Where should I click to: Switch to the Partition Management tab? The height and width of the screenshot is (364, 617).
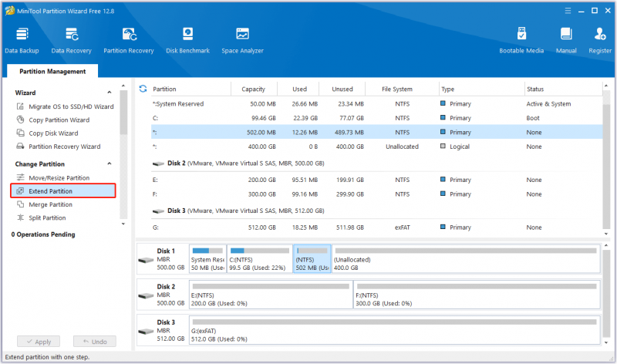(x=52, y=71)
